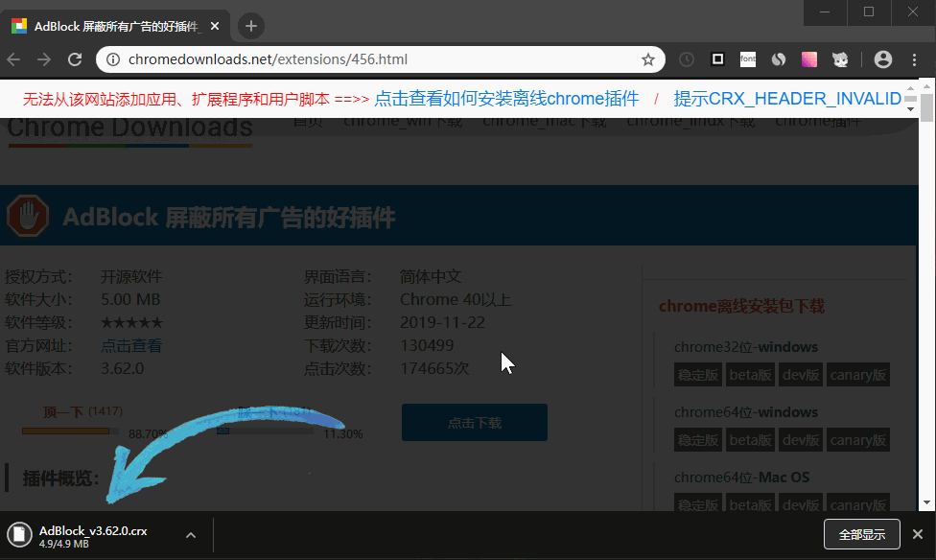Click the page scrollbar up arrow
Image resolution: width=936 pixels, height=560 pixels.
point(926,86)
